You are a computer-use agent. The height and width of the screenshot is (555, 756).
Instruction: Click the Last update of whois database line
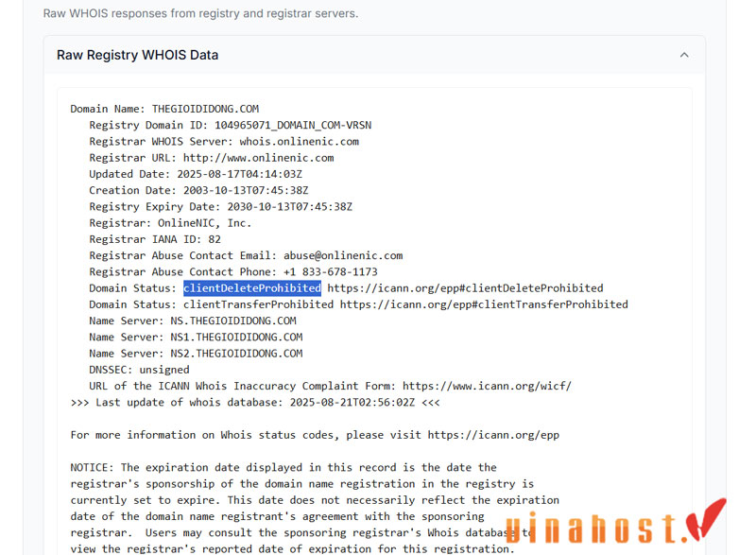(x=255, y=403)
